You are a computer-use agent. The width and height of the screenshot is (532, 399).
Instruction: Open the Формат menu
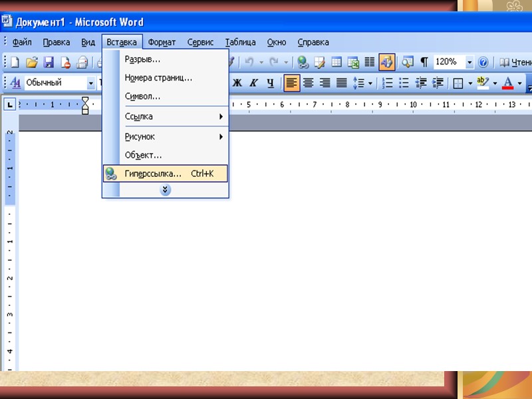[162, 43]
